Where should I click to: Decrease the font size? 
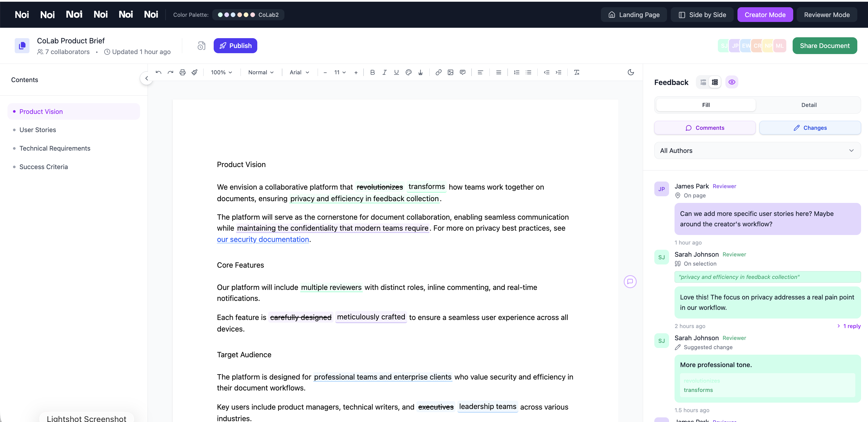(x=325, y=73)
